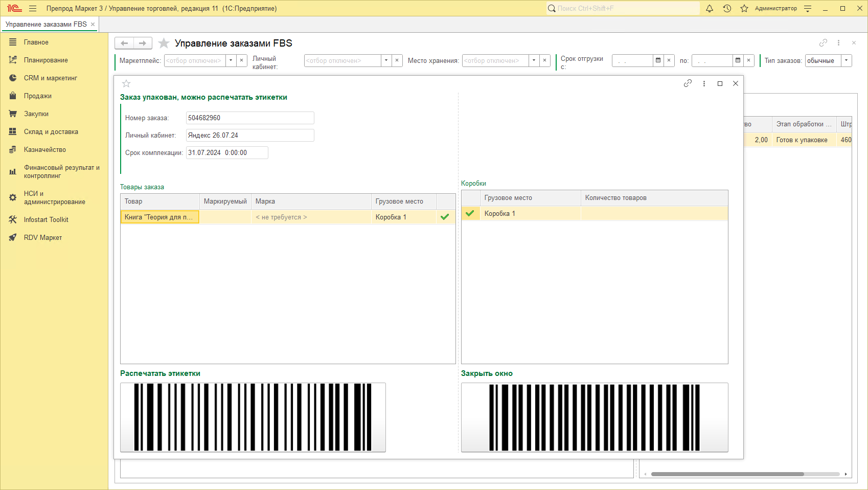Open the dialog's three-dot more menu
This screenshot has width=868, height=490.
pos(704,83)
